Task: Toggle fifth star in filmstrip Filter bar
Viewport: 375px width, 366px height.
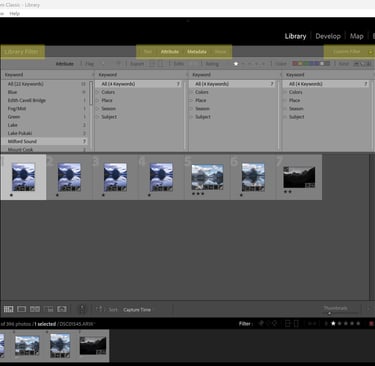Action: pos(358,323)
